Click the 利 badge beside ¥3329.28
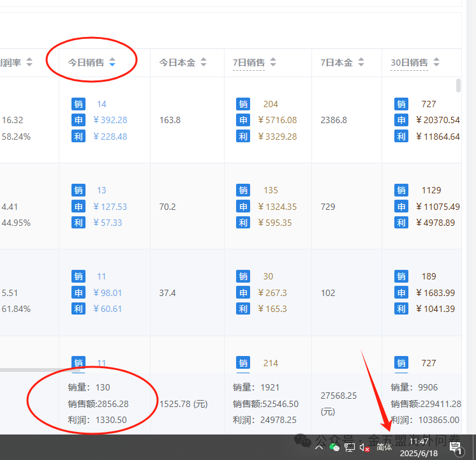 (x=243, y=137)
